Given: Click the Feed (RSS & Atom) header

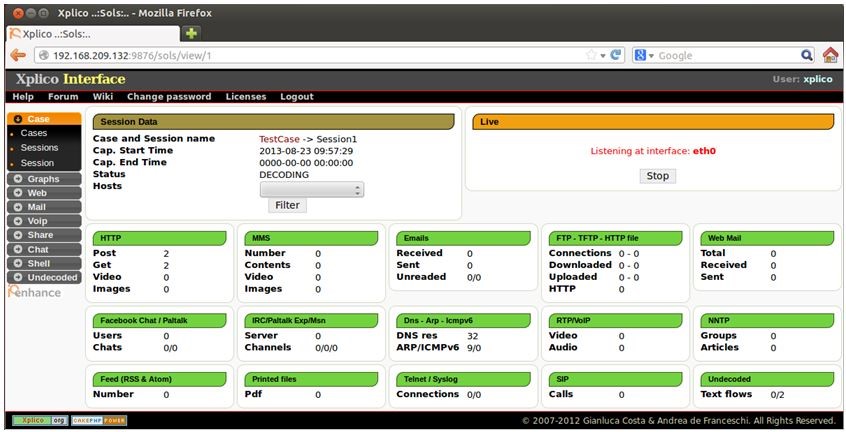Looking at the screenshot, I should 160,379.
